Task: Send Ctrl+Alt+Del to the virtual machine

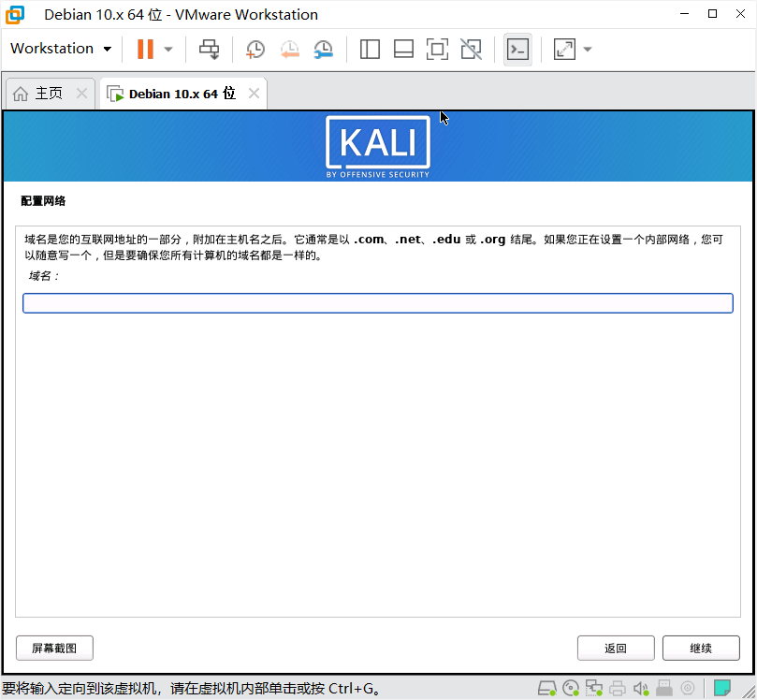Action: [209, 49]
